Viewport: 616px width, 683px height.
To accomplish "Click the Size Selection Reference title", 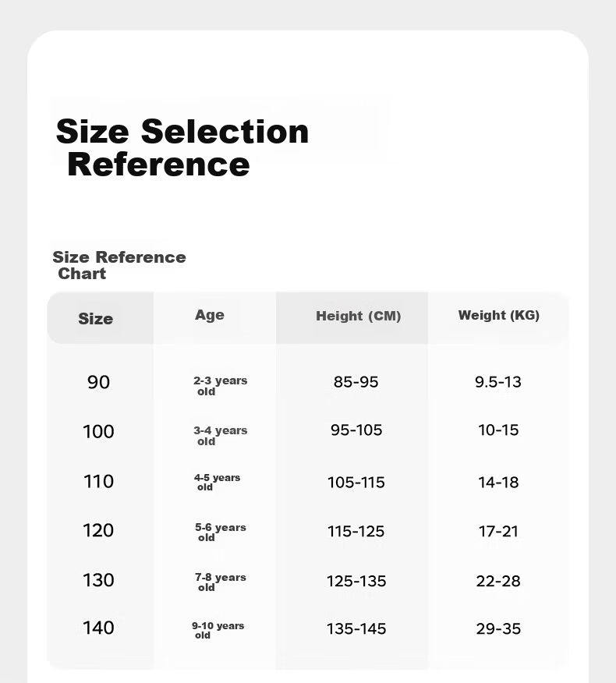I will click(x=182, y=148).
